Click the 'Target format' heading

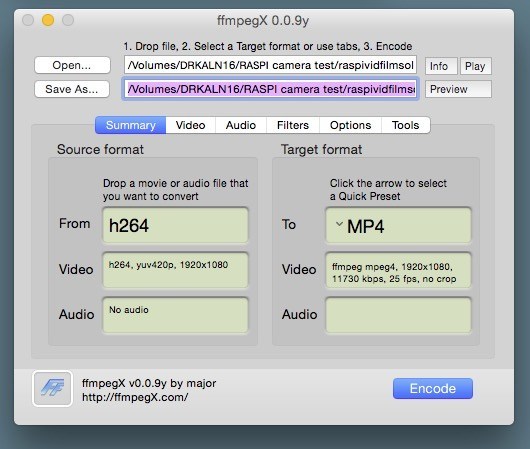321,149
